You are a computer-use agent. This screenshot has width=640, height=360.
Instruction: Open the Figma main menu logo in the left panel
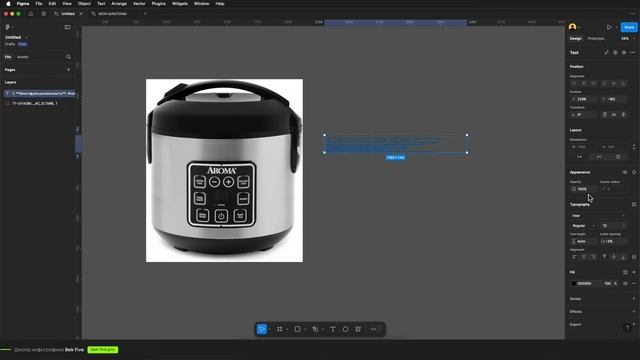coord(7,27)
